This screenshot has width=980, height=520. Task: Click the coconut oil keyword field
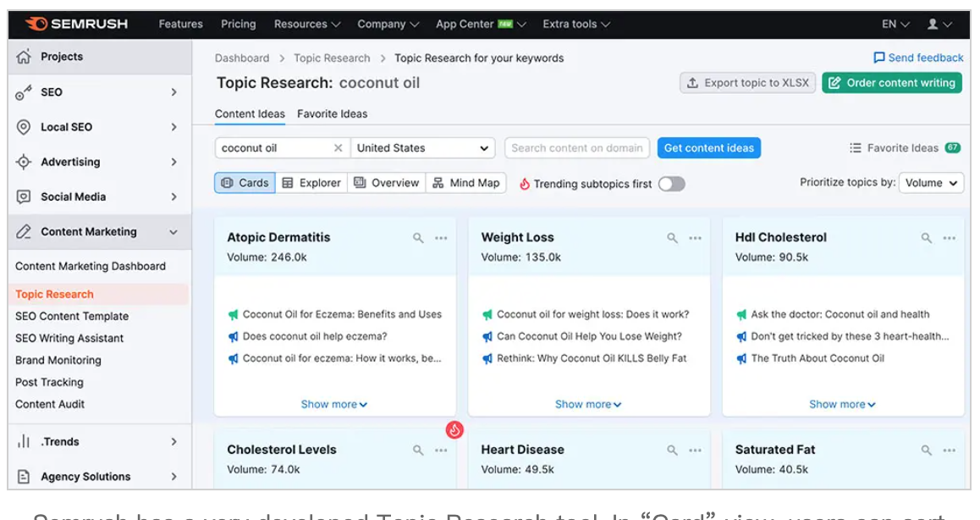tap(283, 147)
